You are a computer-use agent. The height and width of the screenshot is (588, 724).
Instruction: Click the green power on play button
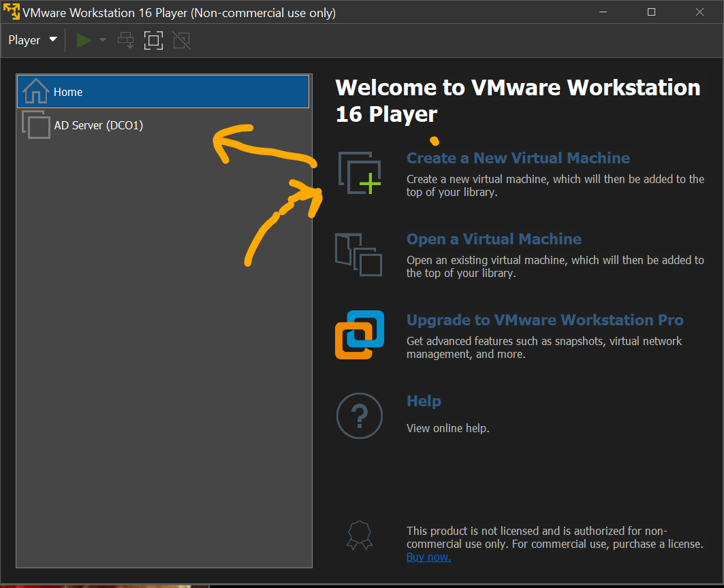(x=84, y=41)
